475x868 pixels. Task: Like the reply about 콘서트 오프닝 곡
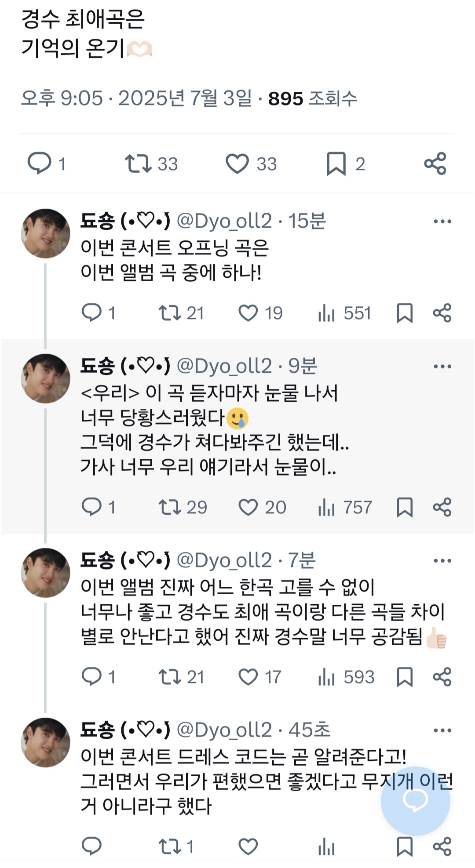tap(248, 313)
